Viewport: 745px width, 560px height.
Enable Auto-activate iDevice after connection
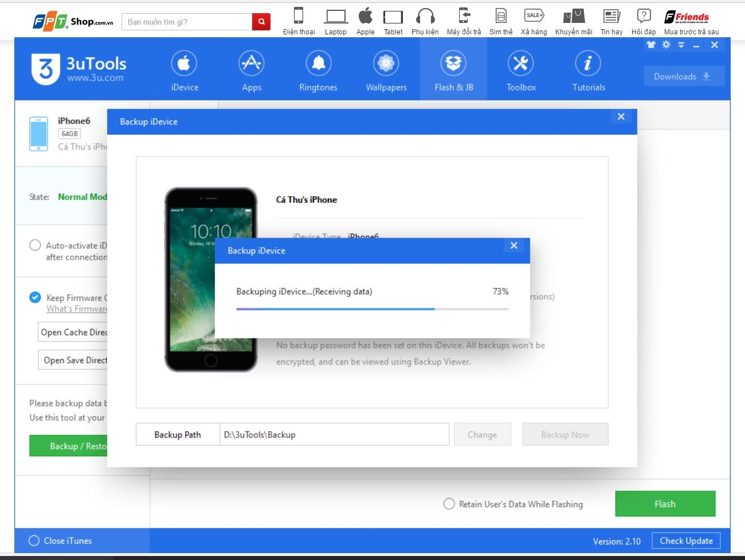pos(34,245)
